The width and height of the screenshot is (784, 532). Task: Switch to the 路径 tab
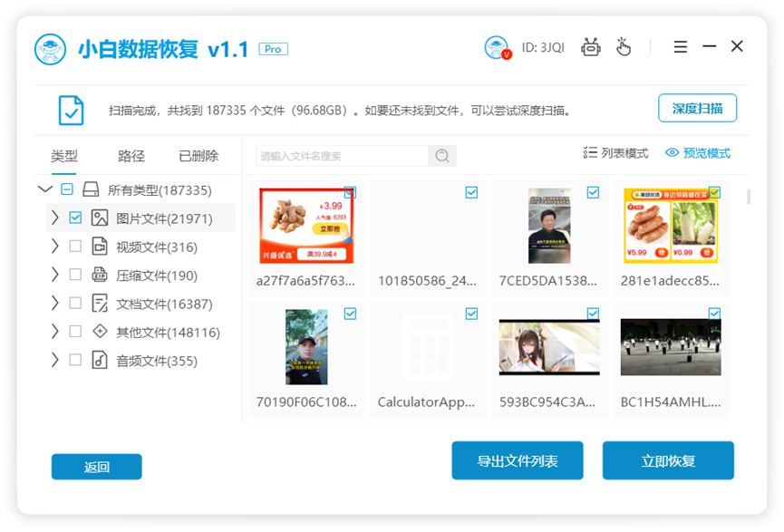[131, 156]
